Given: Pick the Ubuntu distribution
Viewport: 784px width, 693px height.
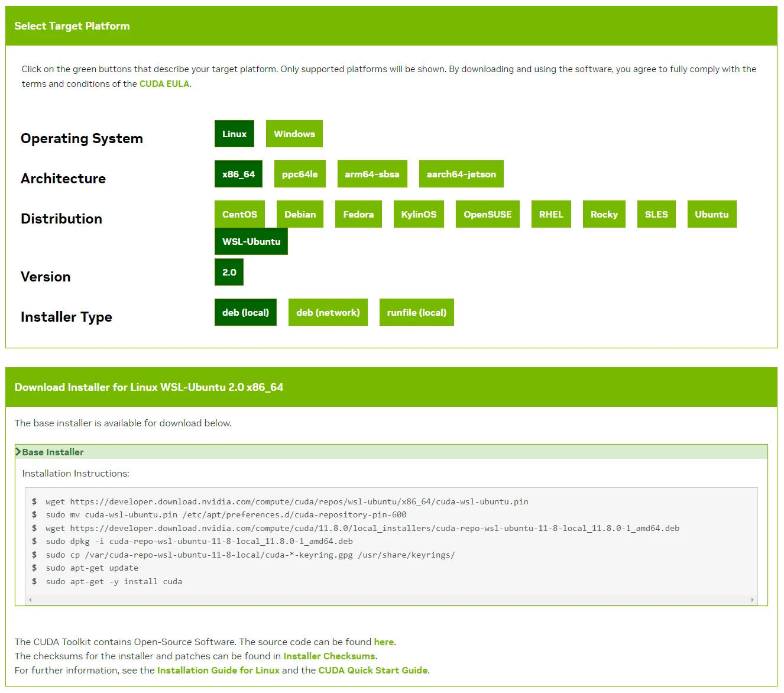Looking at the screenshot, I should 712,214.
